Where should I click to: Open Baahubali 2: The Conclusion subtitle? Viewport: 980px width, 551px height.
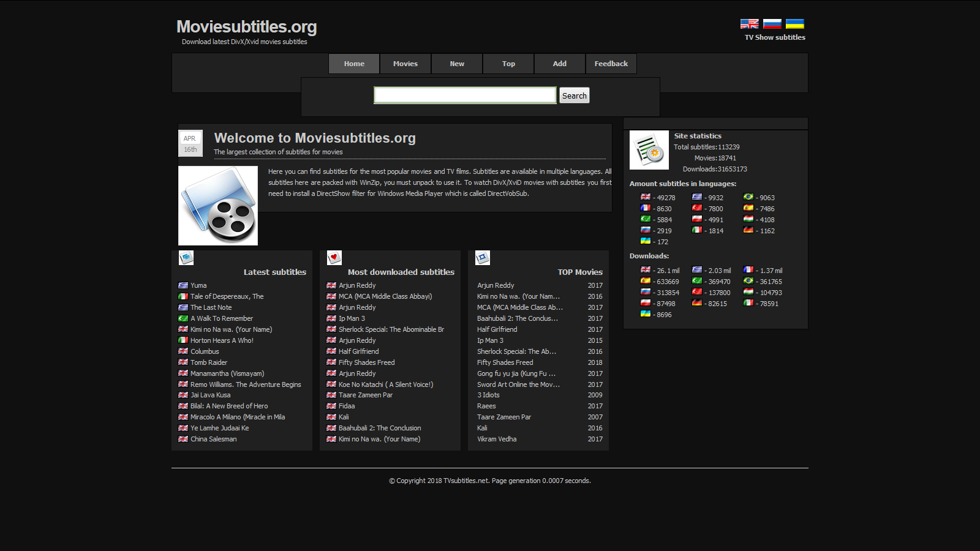[380, 428]
